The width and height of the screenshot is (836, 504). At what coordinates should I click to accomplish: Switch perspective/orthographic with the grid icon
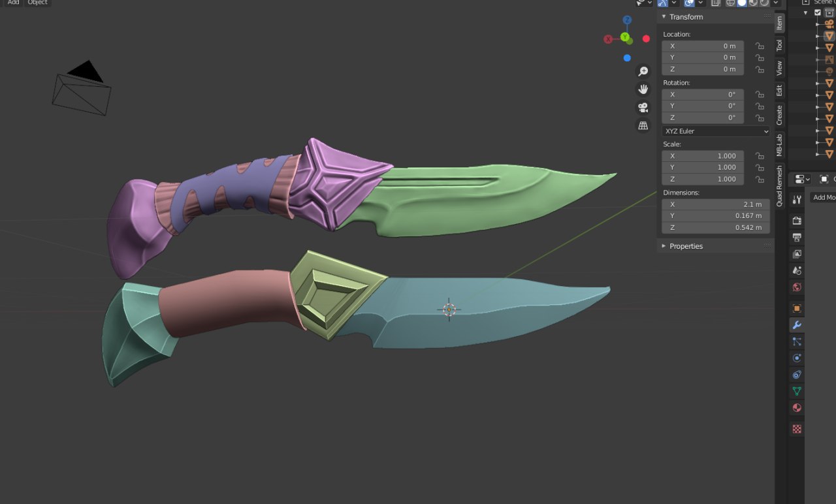click(x=643, y=125)
